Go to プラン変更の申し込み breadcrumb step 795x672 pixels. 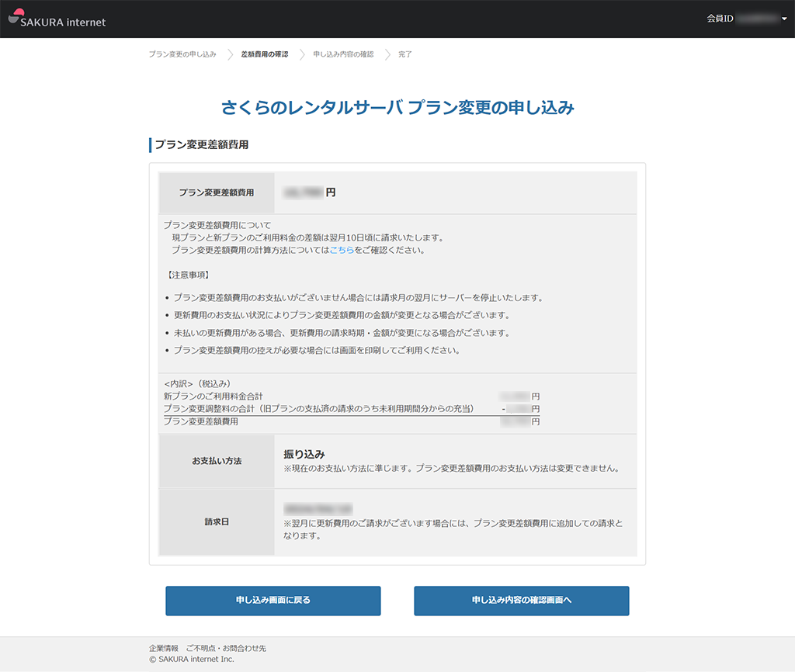point(182,54)
